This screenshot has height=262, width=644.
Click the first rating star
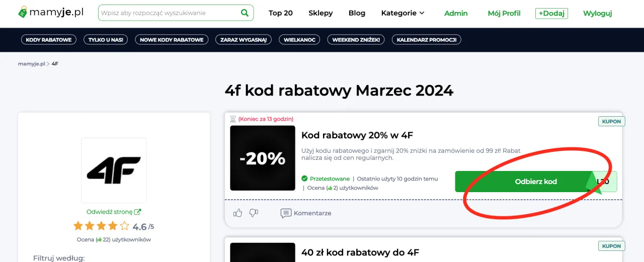78,226
